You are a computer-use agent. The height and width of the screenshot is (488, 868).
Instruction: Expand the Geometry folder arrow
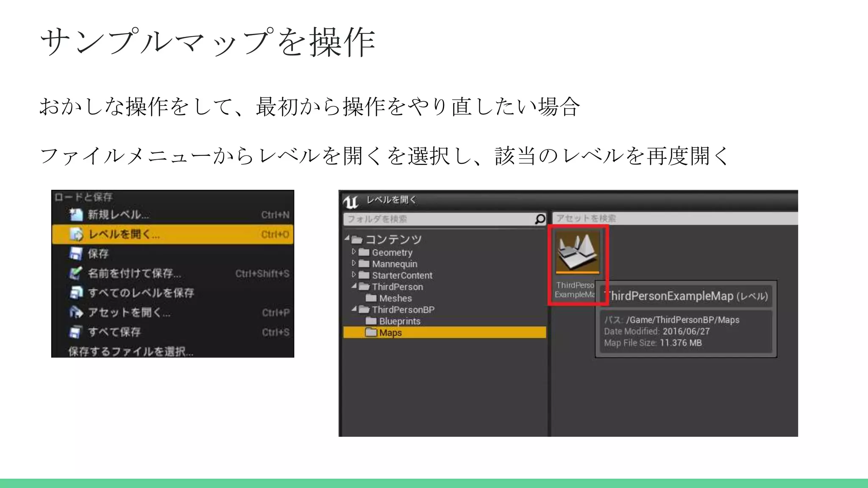[353, 252]
